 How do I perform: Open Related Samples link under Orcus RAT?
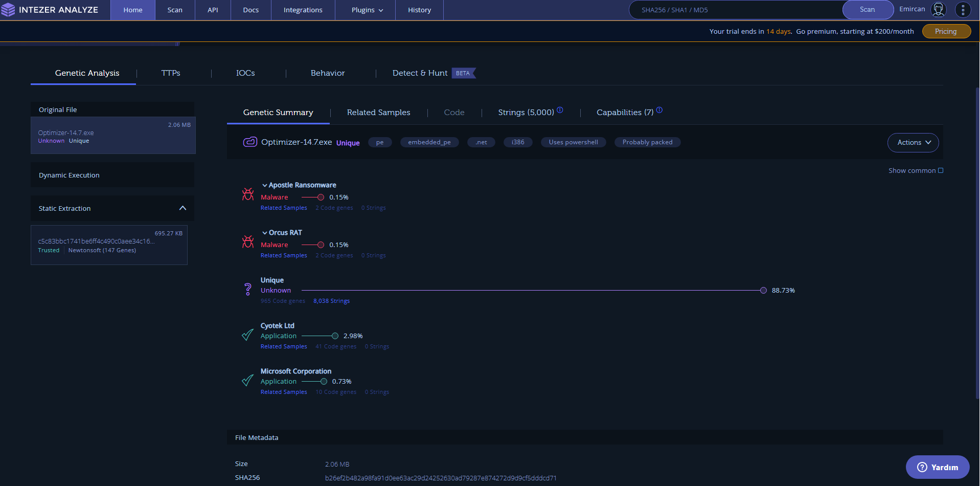284,255
